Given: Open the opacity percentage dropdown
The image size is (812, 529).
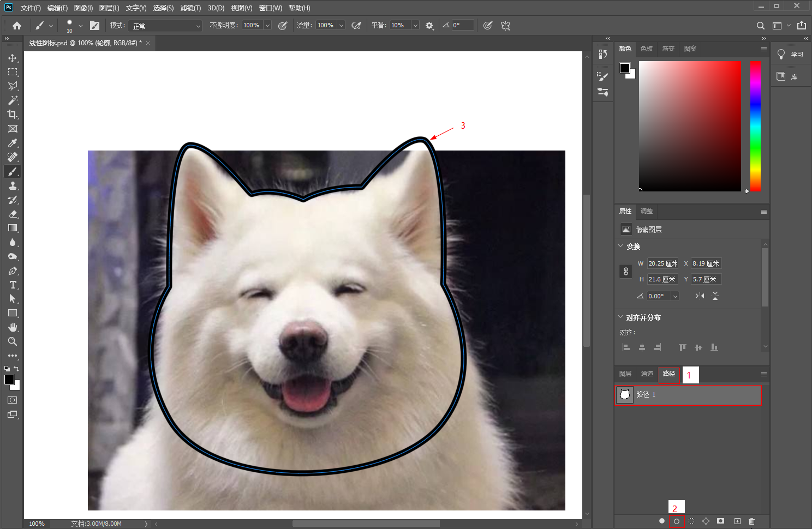Looking at the screenshot, I should point(267,26).
